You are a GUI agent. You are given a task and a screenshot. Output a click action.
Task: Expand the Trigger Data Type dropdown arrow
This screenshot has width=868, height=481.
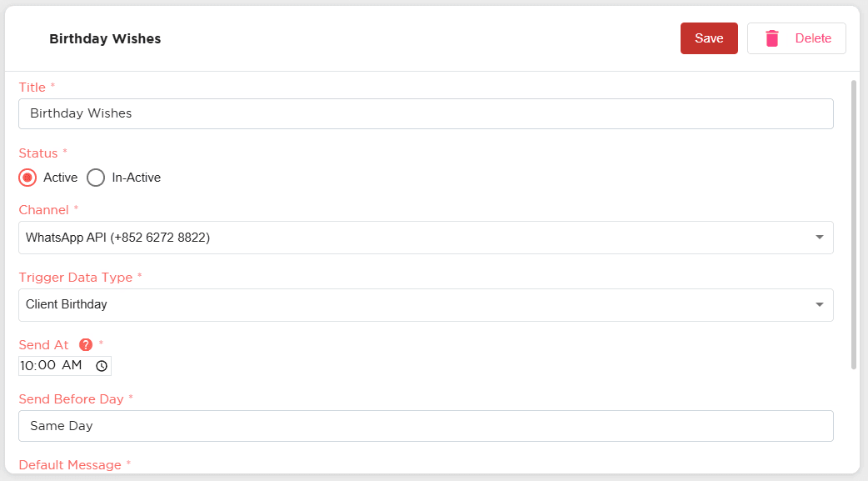point(820,305)
